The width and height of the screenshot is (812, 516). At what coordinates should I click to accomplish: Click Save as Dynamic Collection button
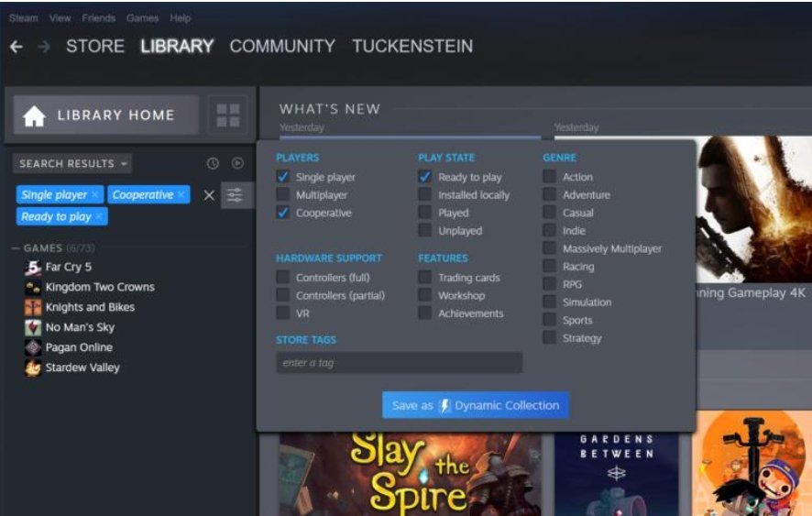[x=476, y=405]
